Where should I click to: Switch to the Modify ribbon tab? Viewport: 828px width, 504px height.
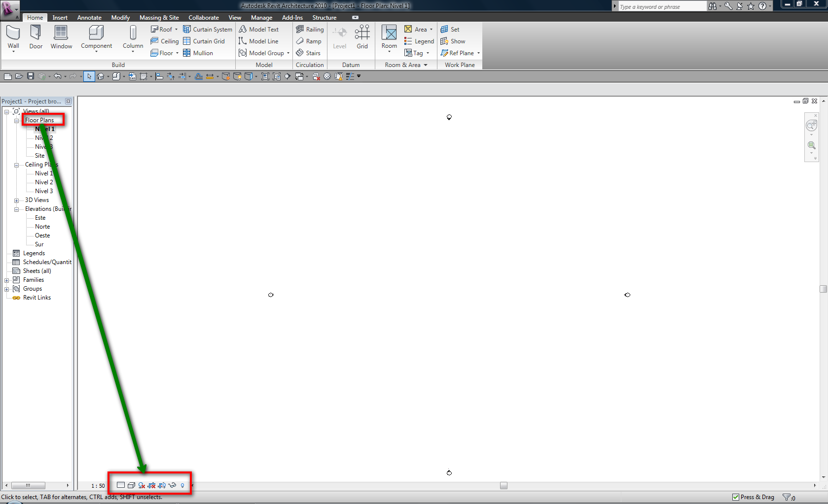pyautogui.click(x=120, y=18)
